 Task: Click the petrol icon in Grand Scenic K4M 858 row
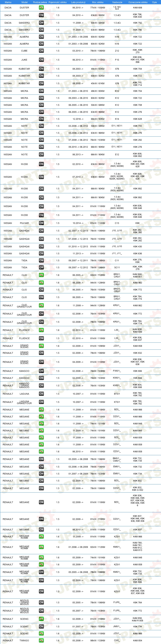click(41, 346)
